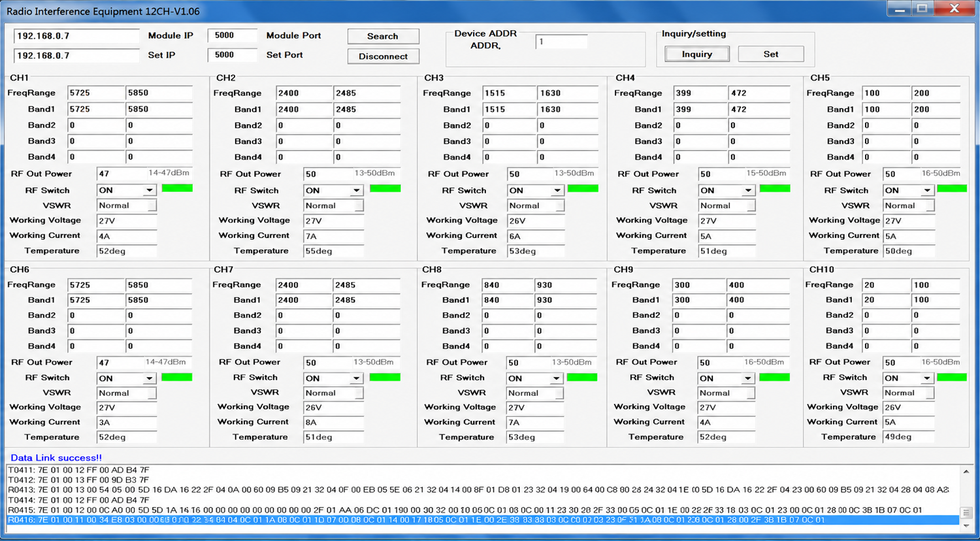Click CH7 VSWR Normal field

(333, 393)
